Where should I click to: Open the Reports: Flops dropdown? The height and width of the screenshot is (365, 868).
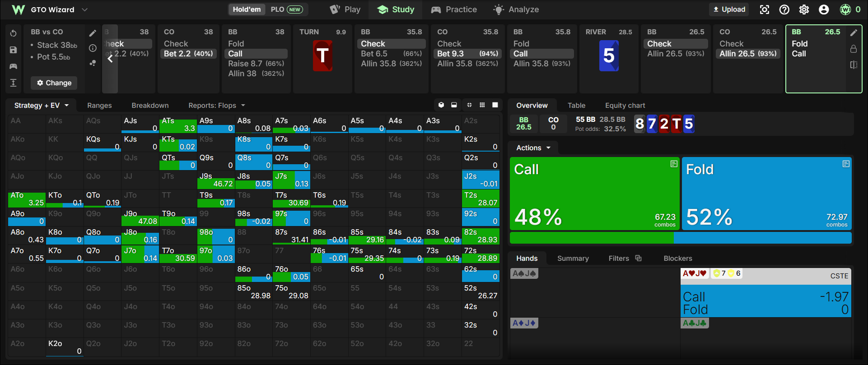coord(217,106)
